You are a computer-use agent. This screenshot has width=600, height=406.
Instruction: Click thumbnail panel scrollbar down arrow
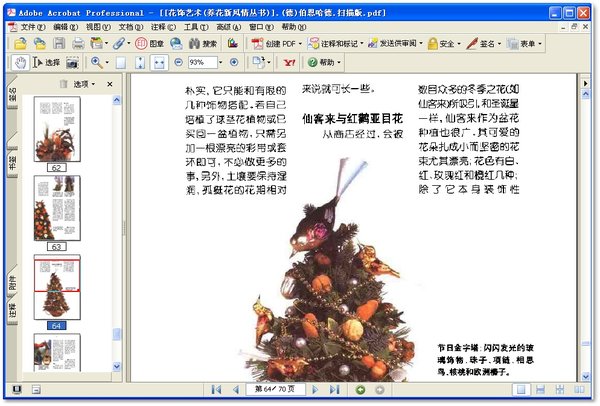(117, 367)
